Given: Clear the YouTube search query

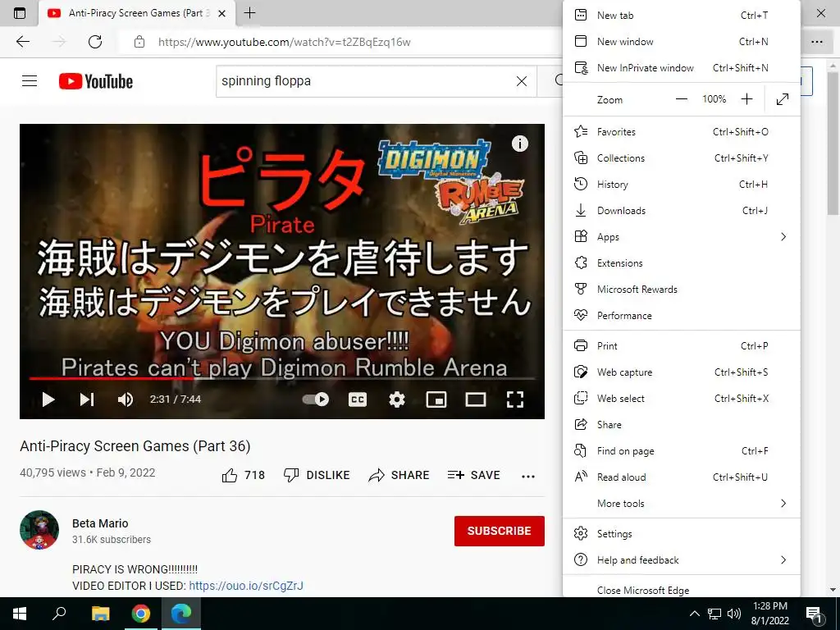Looking at the screenshot, I should (521, 81).
